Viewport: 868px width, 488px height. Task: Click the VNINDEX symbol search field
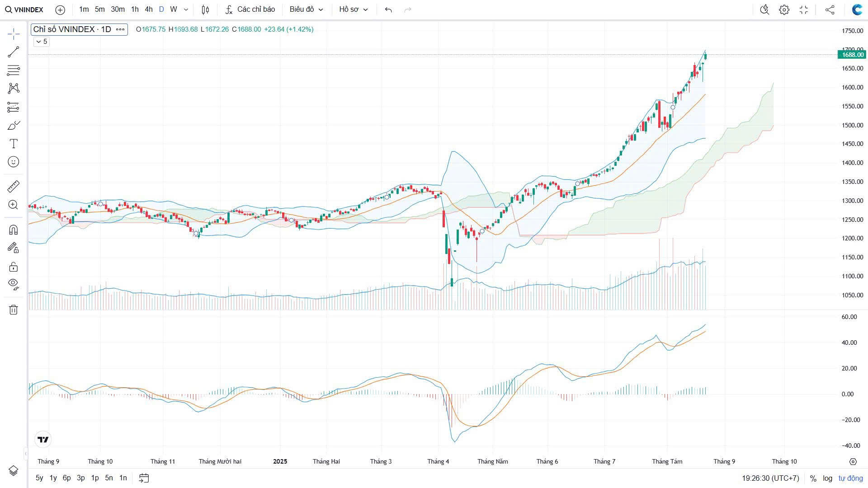pos(25,9)
